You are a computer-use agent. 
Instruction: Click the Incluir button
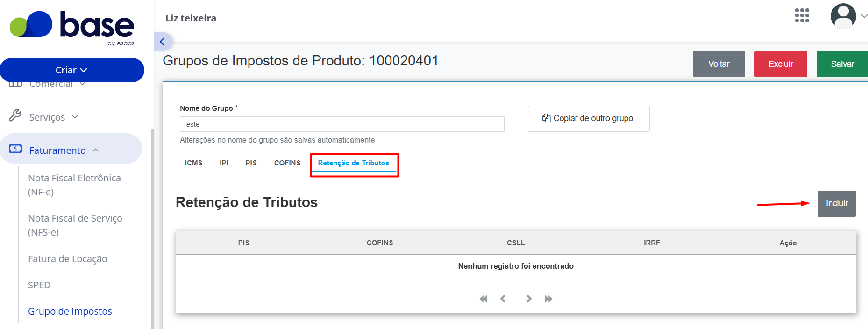tap(837, 204)
